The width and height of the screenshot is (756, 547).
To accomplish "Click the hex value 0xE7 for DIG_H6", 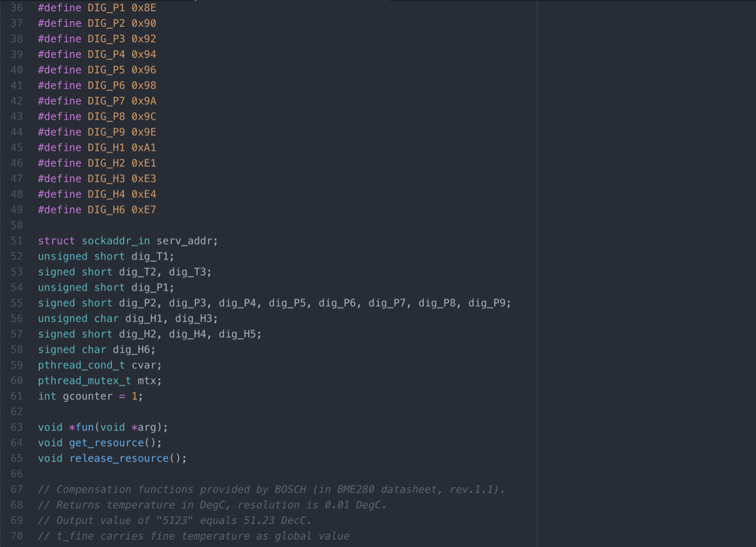I will pyautogui.click(x=144, y=210).
